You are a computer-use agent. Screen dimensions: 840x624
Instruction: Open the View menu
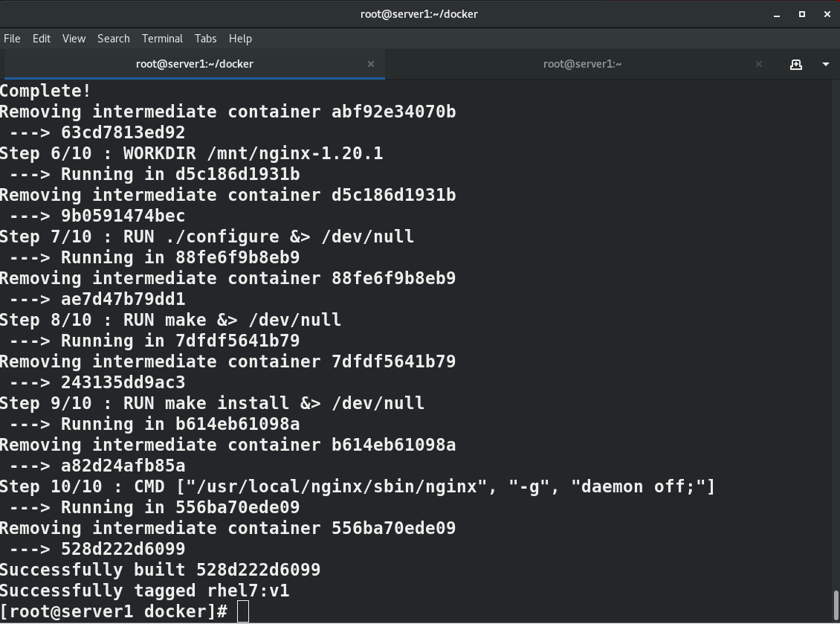tap(74, 39)
